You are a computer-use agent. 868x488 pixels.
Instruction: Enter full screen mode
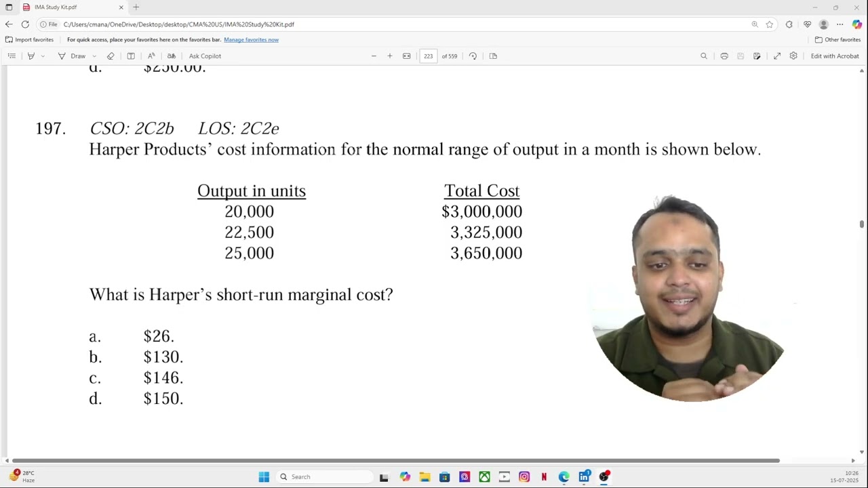pos(777,56)
